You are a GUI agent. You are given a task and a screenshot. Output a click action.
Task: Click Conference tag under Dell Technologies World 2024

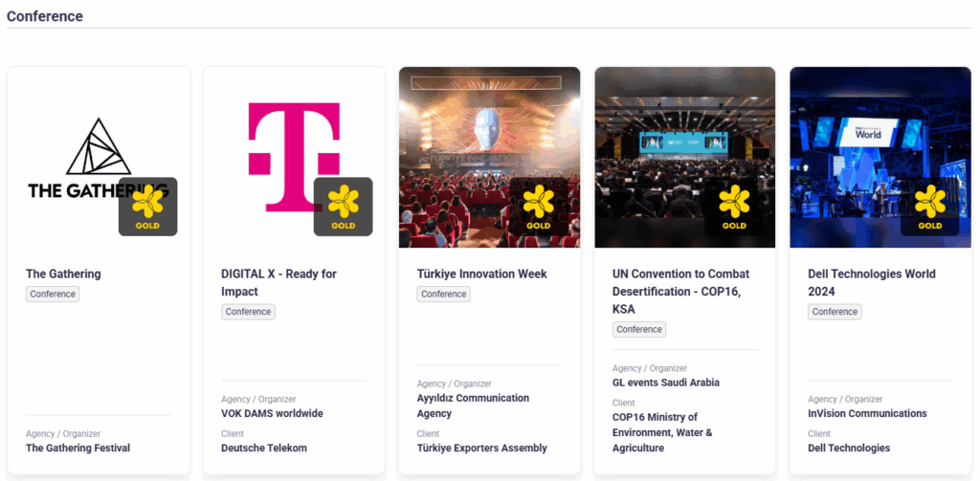(835, 312)
